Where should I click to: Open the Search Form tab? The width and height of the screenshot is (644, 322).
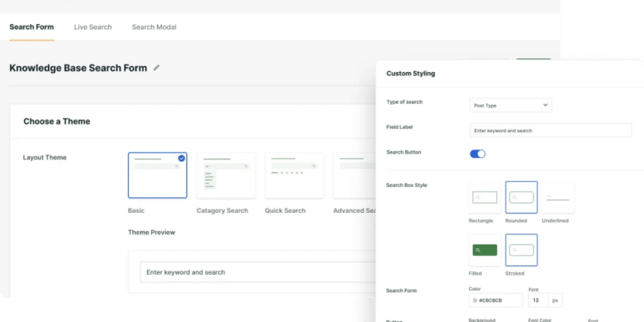pyautogui.click(x=32, y=27)
